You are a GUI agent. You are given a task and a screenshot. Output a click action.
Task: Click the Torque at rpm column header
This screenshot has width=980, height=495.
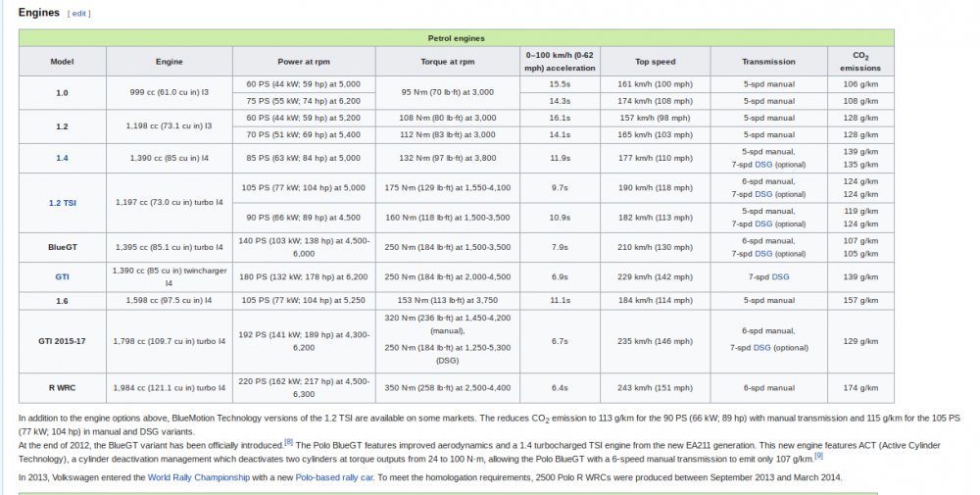[448, 61]
